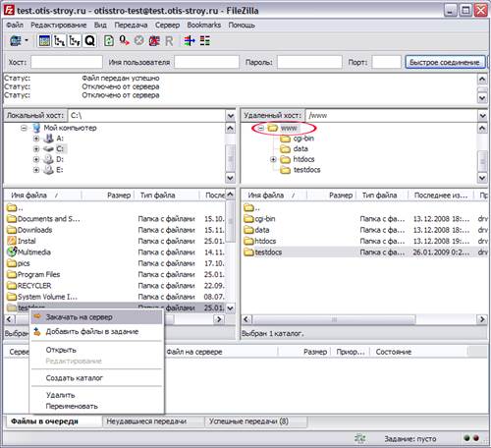The width and height of the screenshot is (491, 448).
Task: Click the 'Быстрое соединение' button
Action: [445, 62]
